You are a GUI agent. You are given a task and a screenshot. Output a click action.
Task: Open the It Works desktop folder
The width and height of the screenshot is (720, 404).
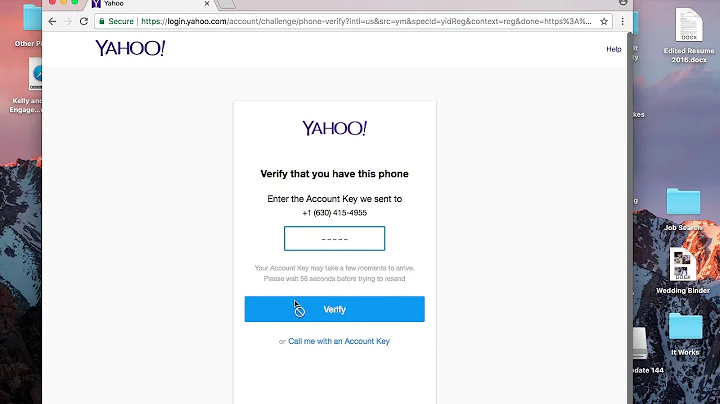coord(685,334)
